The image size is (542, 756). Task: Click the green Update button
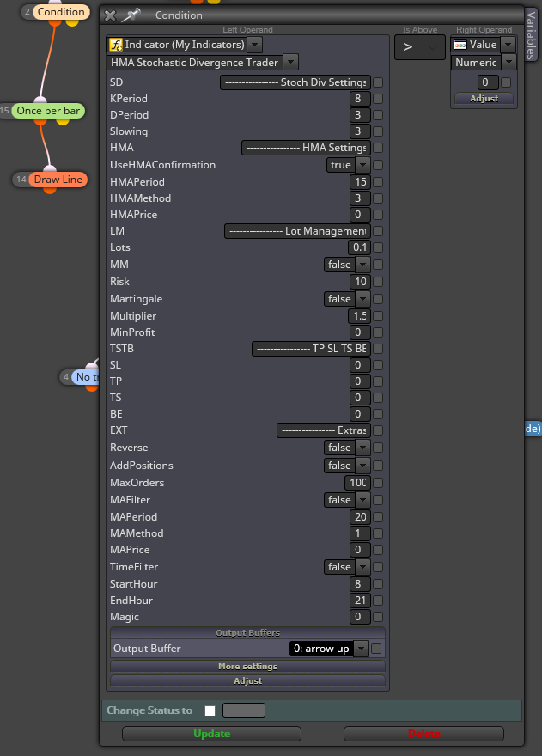click(211, 734)
